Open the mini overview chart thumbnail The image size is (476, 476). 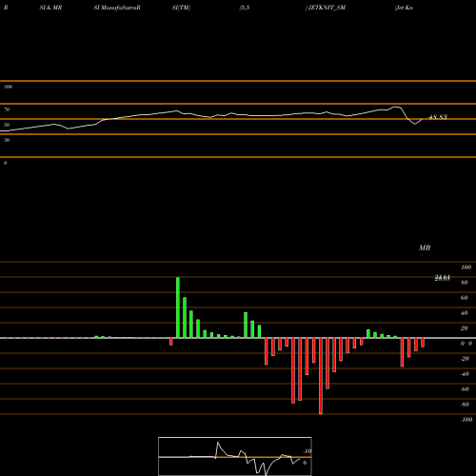(x=235, y=456)
